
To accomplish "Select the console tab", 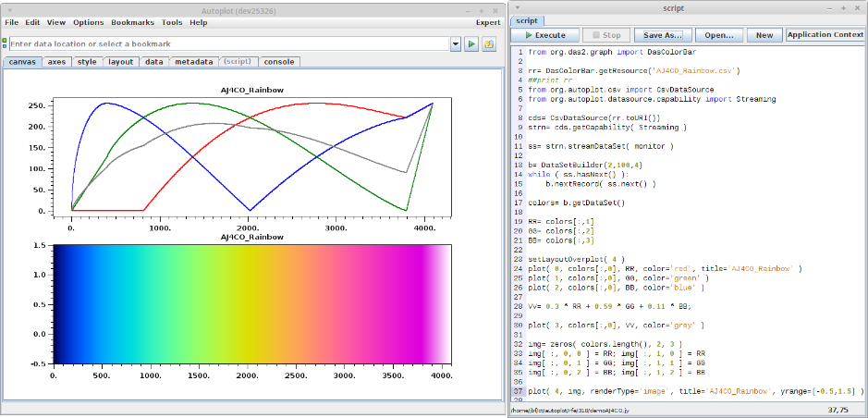I will click(x=279, y=62).
